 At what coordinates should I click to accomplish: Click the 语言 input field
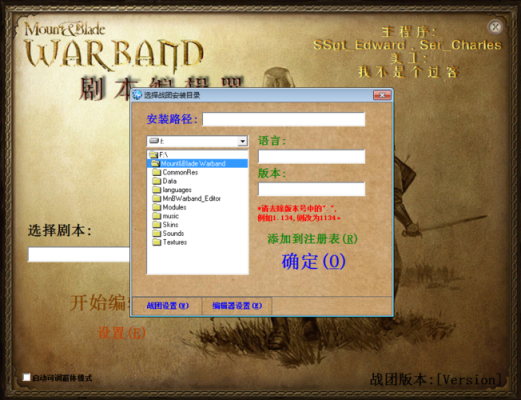point(311,157)
